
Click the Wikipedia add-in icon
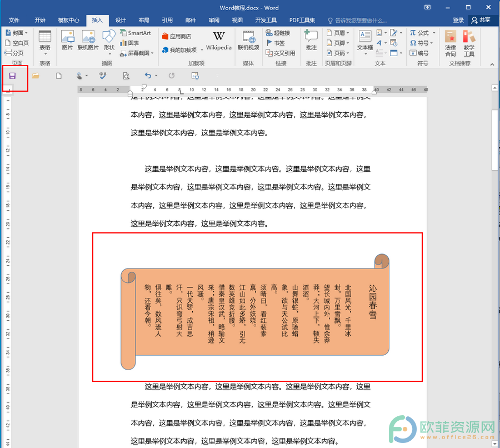[219, 40]
